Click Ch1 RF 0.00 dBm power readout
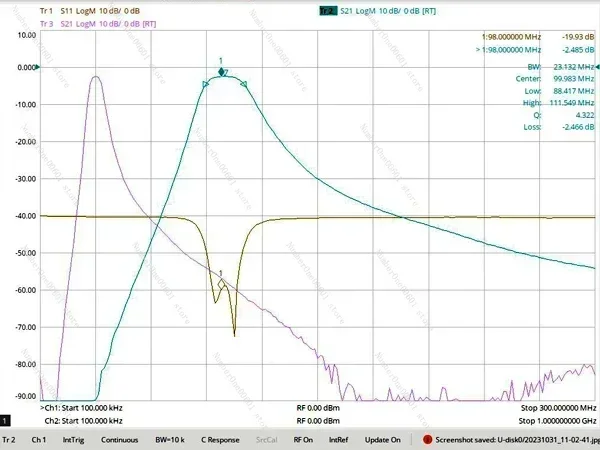The height and width of the screenshot is (450, 600). click(318, 408)
